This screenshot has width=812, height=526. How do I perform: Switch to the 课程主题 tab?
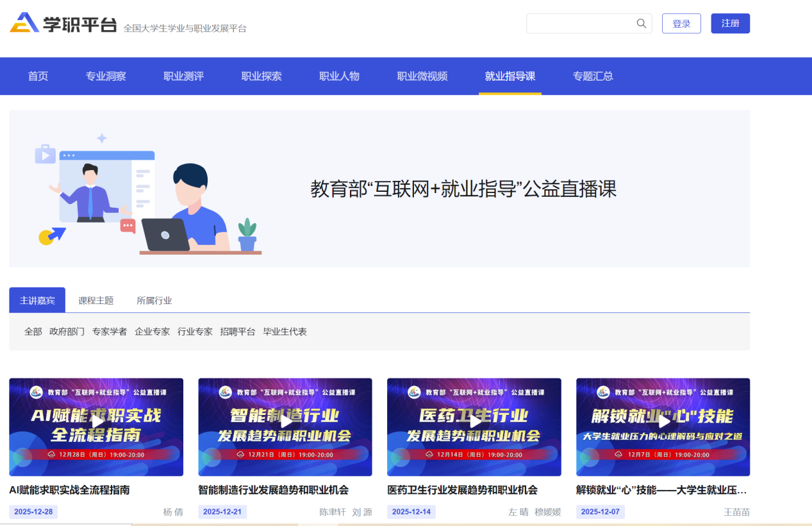(95, 300)
